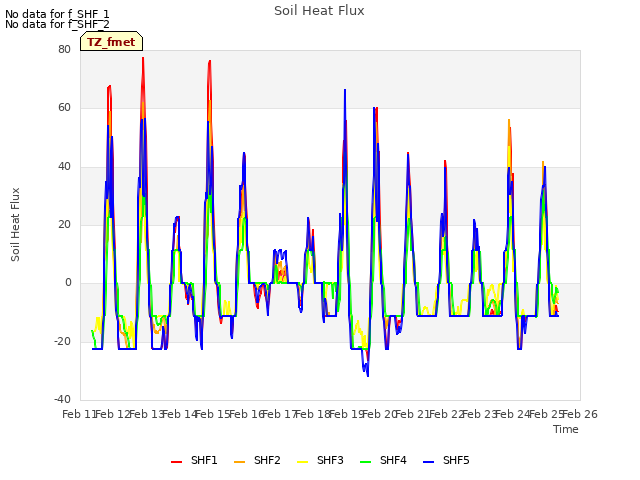Click the -40 y-axis tick label
640x480 pixels.
point(63,399)
